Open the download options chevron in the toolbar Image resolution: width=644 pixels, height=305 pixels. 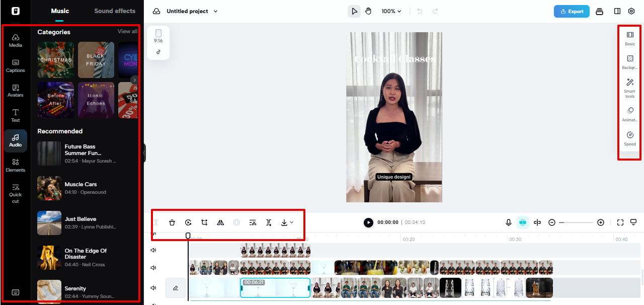[291, 222]
